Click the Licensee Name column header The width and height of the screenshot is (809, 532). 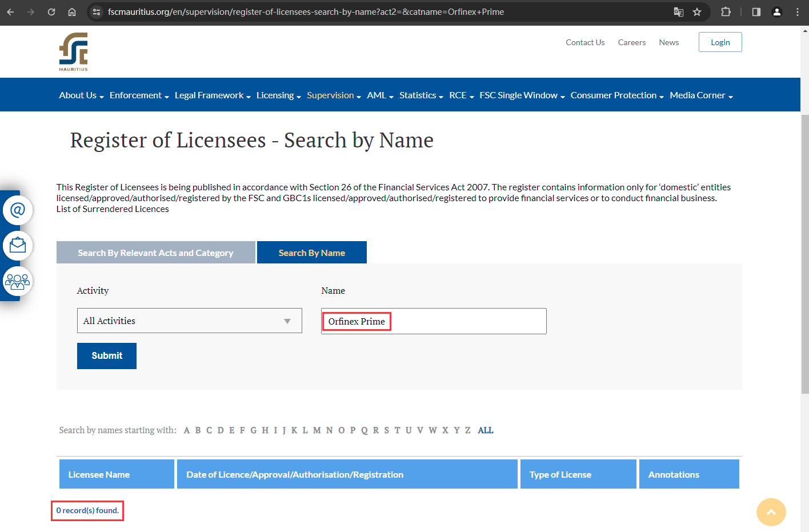point(117,474)
